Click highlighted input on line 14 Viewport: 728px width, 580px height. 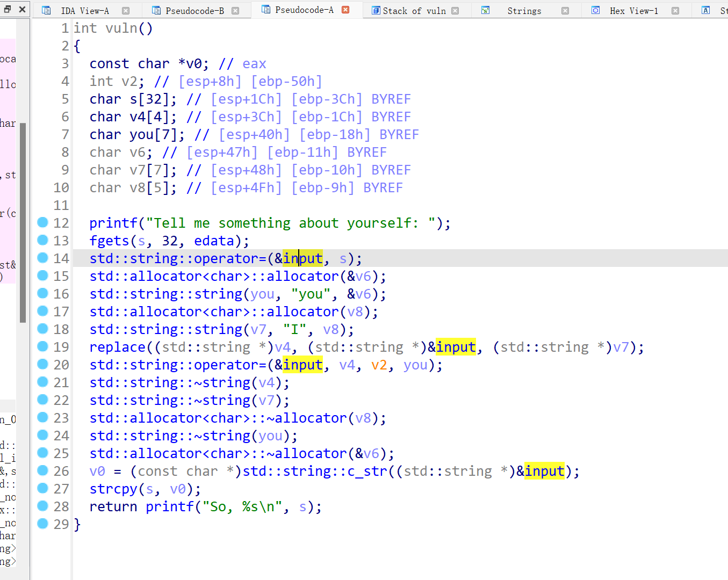[x=302, y=258]
